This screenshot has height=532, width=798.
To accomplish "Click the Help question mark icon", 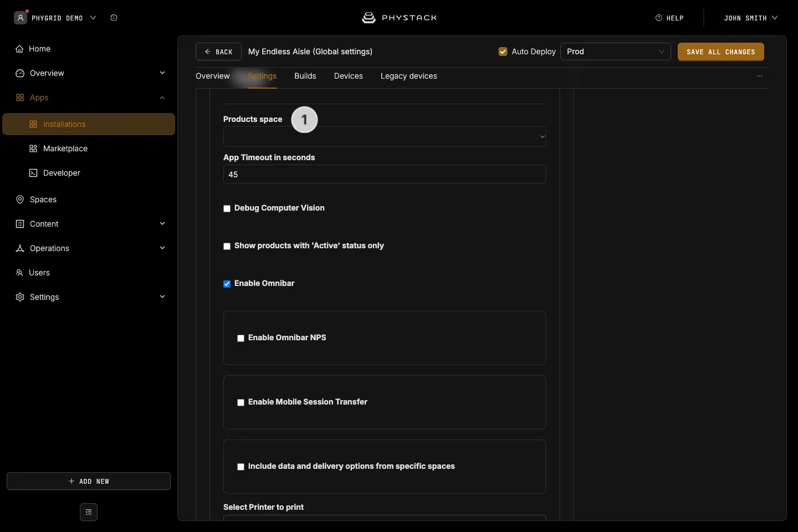I will click(x=659, y=18).
